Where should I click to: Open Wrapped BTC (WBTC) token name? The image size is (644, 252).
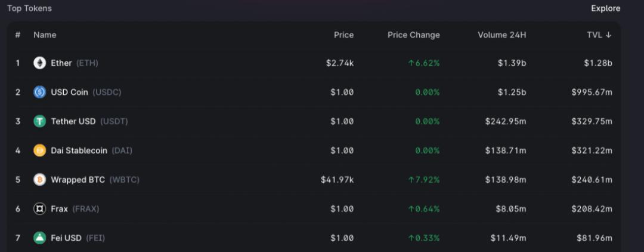[95, 180]
